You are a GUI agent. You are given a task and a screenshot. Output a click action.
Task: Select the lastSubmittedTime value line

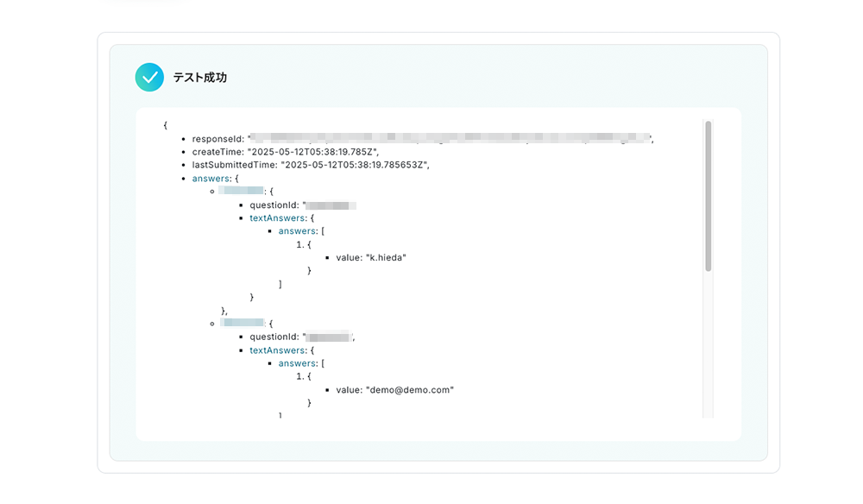pos(311,165)
